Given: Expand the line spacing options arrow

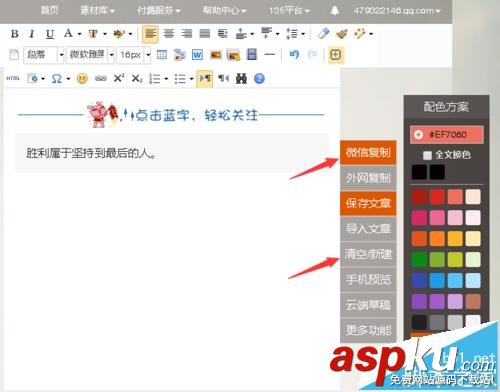Looking at the screenshot, I should (x=303, y=34).
